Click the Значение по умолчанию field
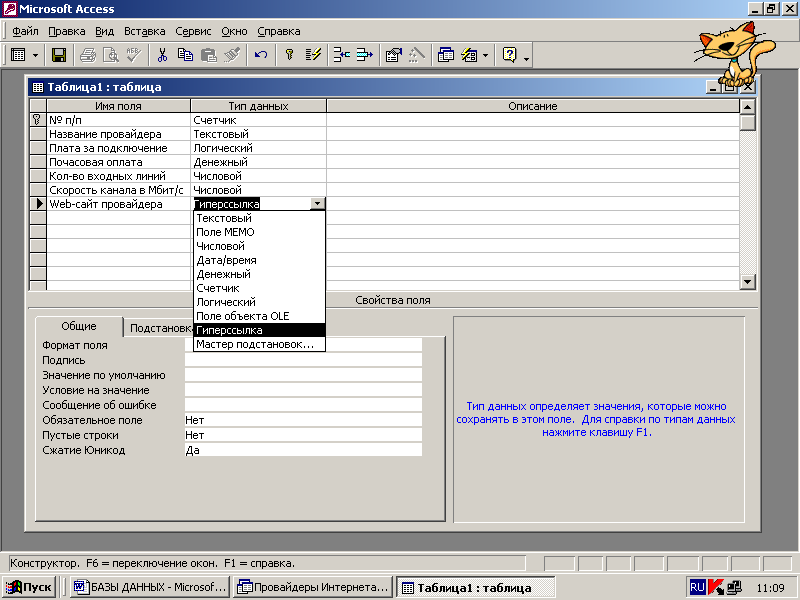The width and height of the screenshot is (800, 600). pos(303,375)
